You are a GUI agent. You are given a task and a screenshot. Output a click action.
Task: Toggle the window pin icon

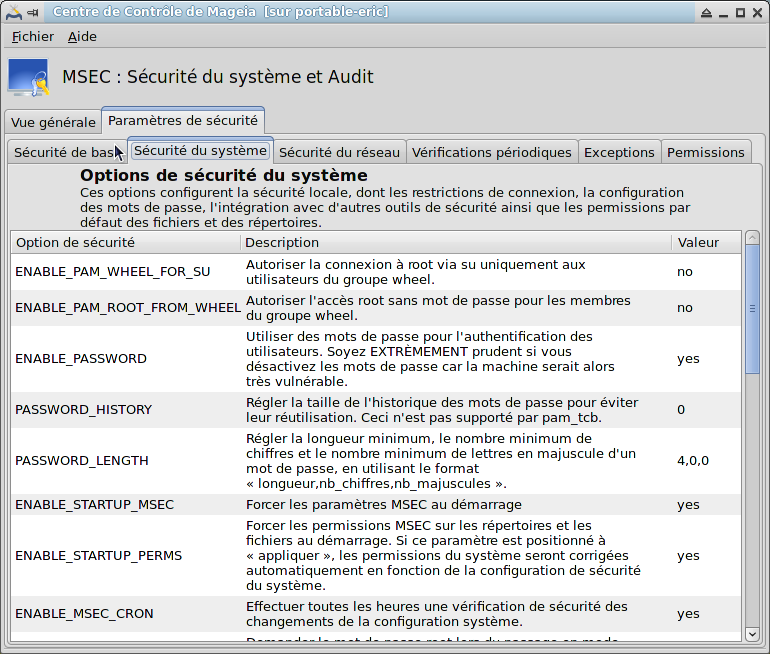[33, 13]
